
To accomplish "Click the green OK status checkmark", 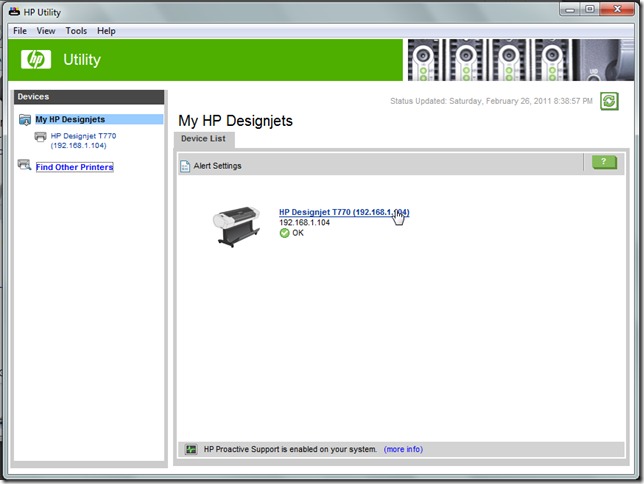I will [285, 233].
